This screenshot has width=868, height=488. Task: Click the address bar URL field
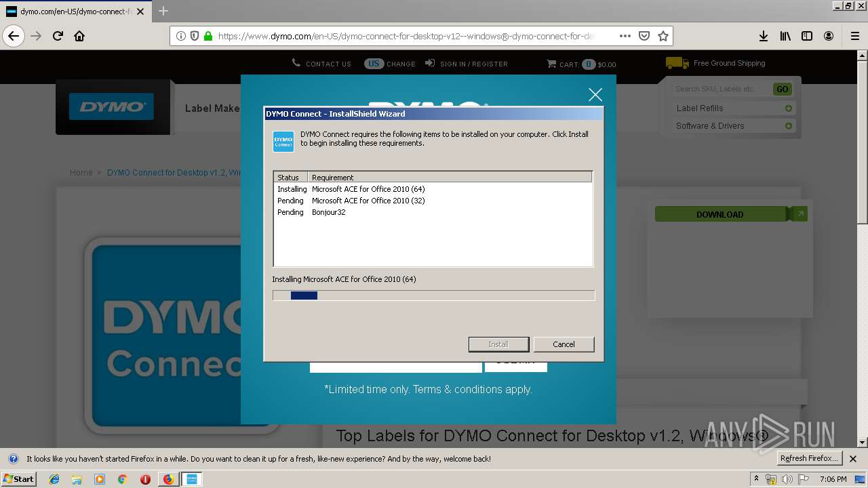(x=406, y=36)
